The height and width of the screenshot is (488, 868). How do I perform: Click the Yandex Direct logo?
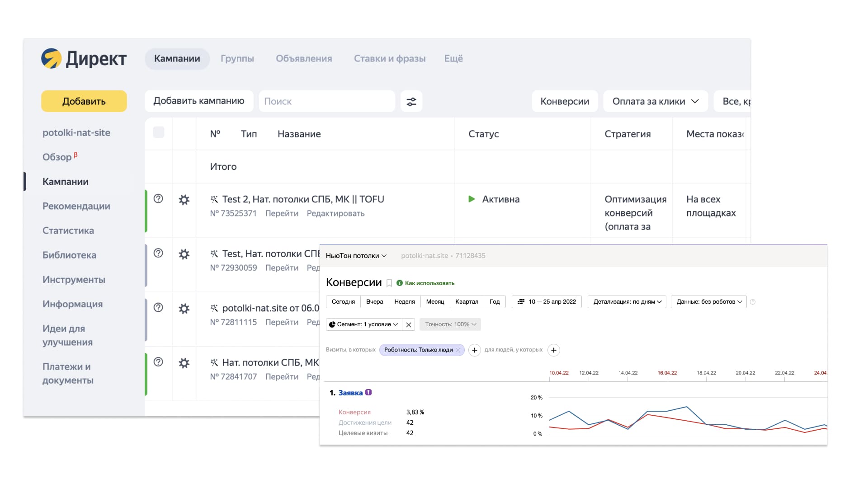tap(84, 59)
